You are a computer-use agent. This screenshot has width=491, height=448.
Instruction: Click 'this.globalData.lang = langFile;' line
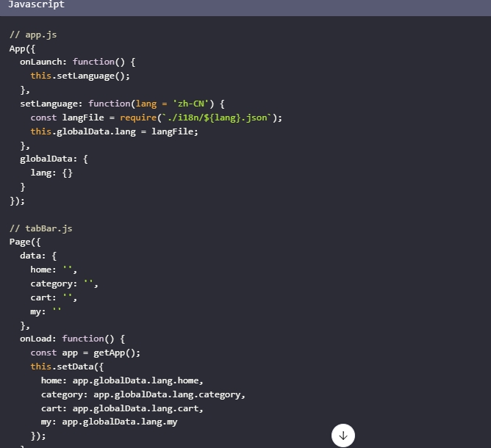click(114, 131)
